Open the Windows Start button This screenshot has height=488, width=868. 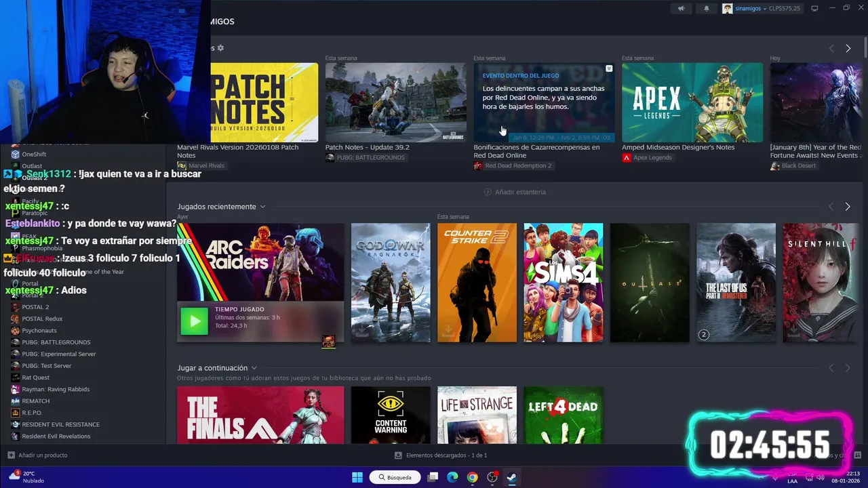[x=357, y=477]
